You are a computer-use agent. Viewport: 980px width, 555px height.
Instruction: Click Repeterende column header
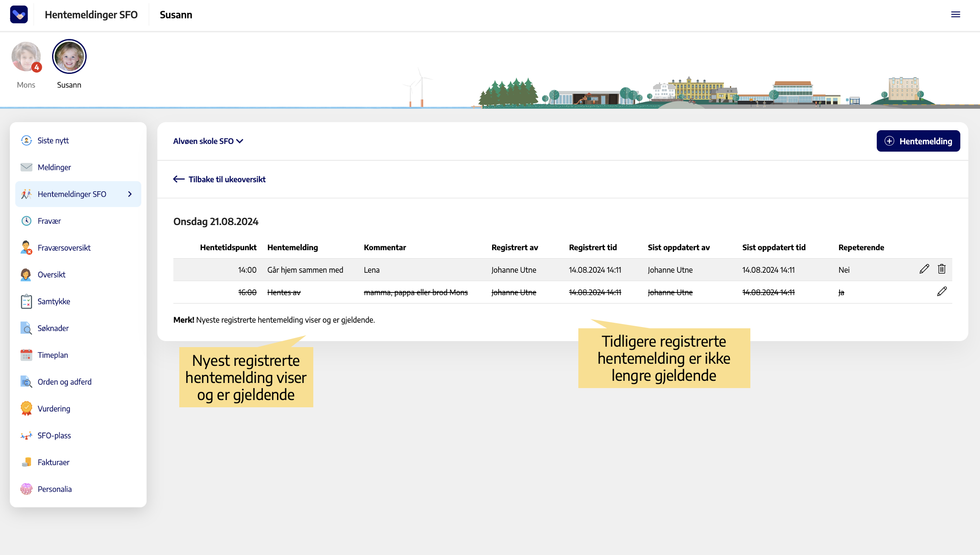click(x=861, y=248)
